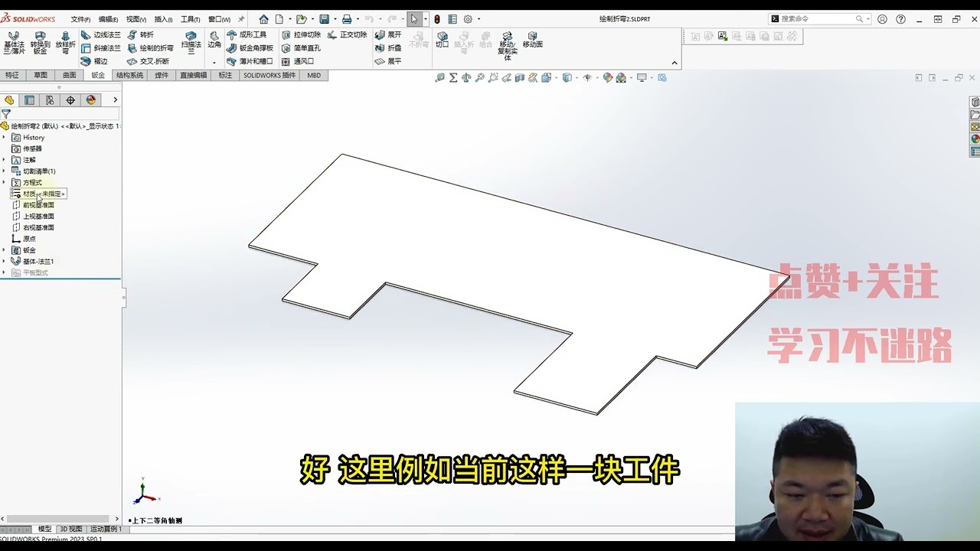Click the Search Commands (搜索命令) field
980x551 pixels.
point(818,19)
